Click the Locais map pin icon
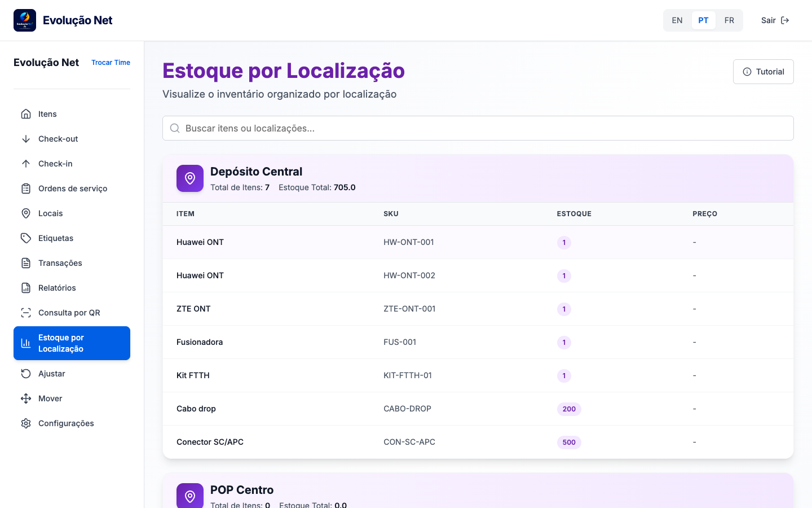The width and height of the screenshot is (812, 508). tap(26, 213)
